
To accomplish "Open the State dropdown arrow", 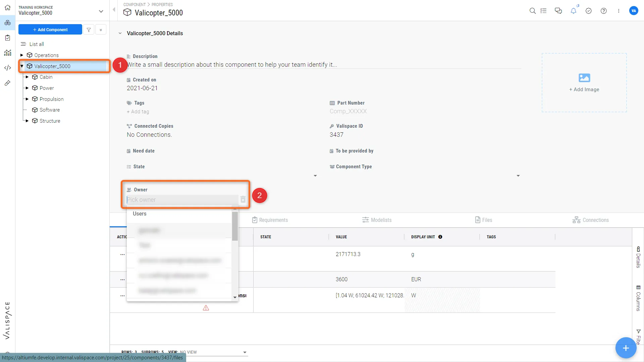I will click(x=315, y=176).
